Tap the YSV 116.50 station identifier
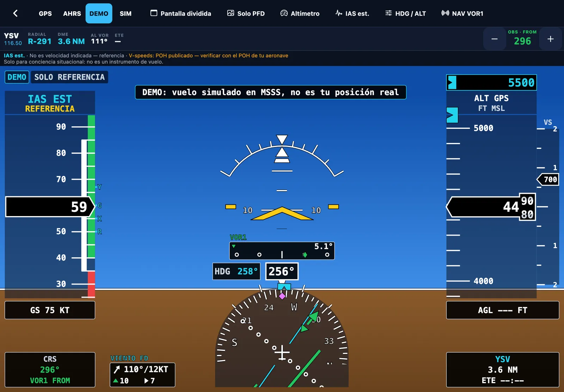564x392 pixels. 13,39
